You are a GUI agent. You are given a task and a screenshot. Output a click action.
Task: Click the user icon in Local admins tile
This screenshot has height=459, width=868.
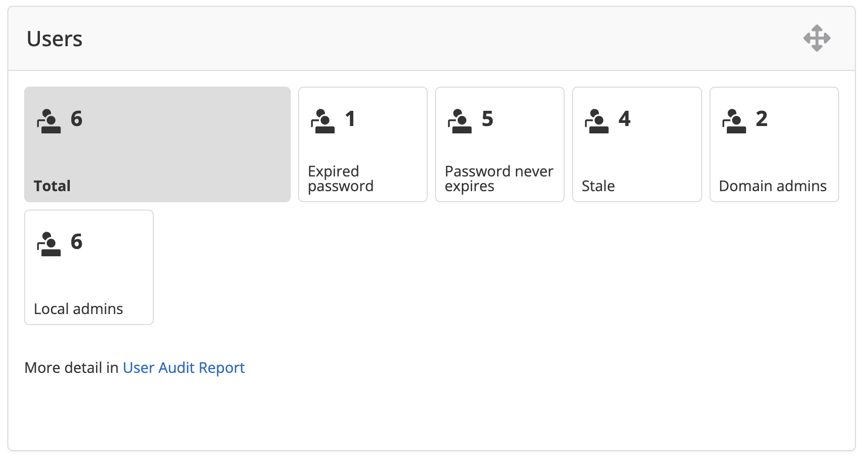(49, 244)
